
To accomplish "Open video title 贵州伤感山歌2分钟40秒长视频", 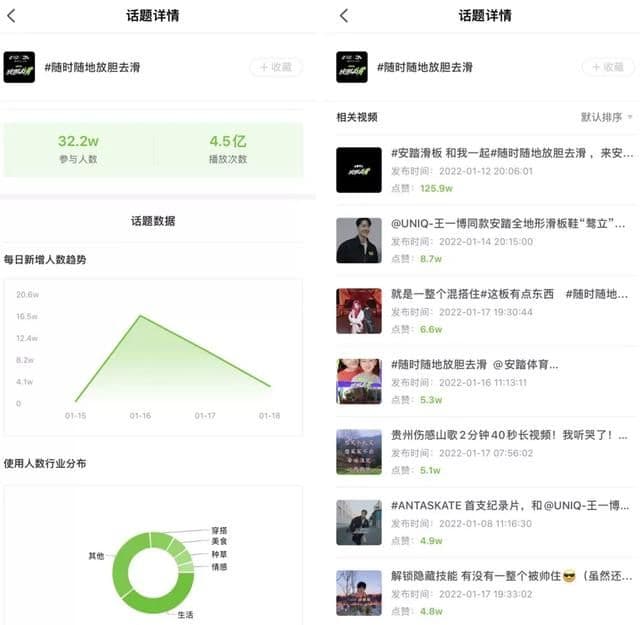I will coord(509,435).
